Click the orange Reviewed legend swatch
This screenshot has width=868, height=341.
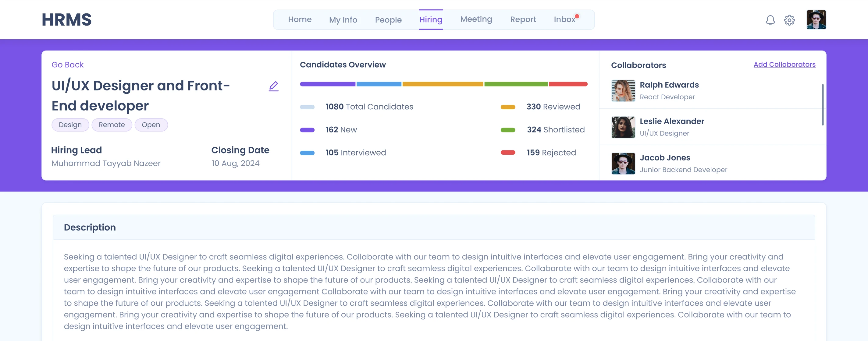508,107
